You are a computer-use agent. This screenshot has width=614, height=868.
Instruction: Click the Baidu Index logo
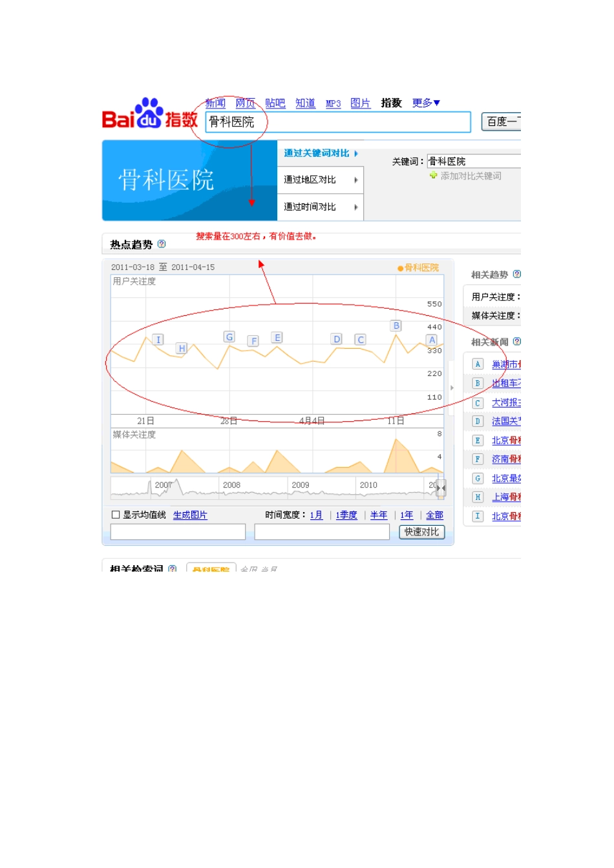pos(150,114)
